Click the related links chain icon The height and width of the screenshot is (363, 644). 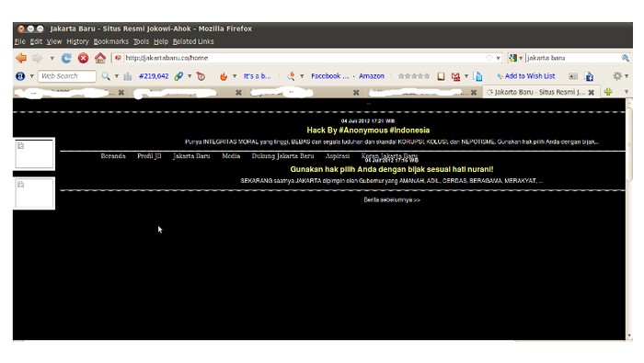coord(178,76)
